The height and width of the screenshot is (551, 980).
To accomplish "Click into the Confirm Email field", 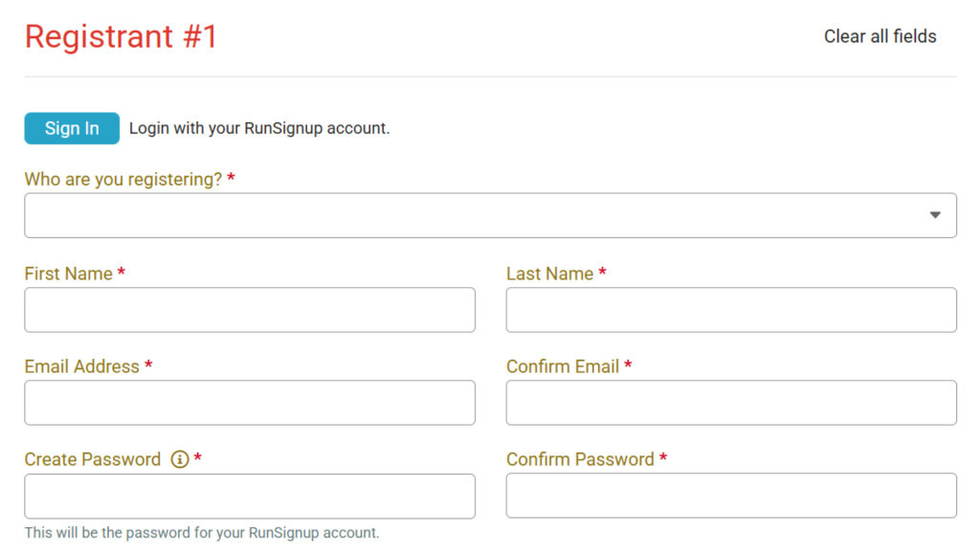I will click(731, 403).
